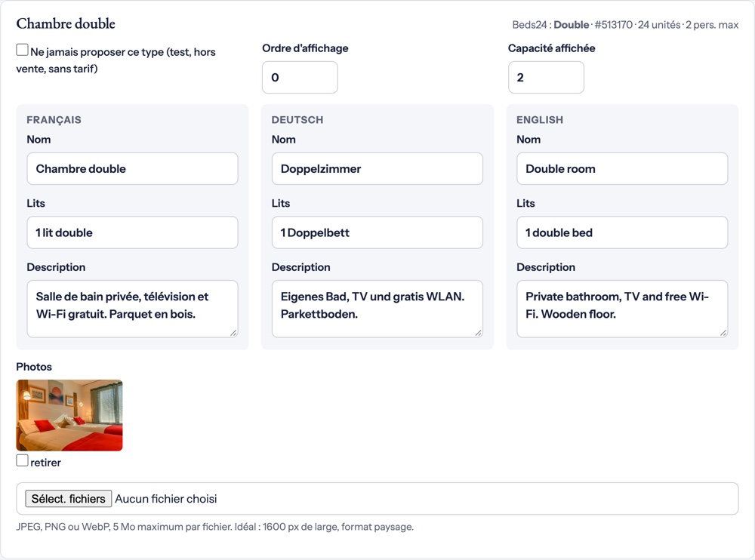Click the '1 double bed' field
The image size is (755, 560).
tap(622, 232)
